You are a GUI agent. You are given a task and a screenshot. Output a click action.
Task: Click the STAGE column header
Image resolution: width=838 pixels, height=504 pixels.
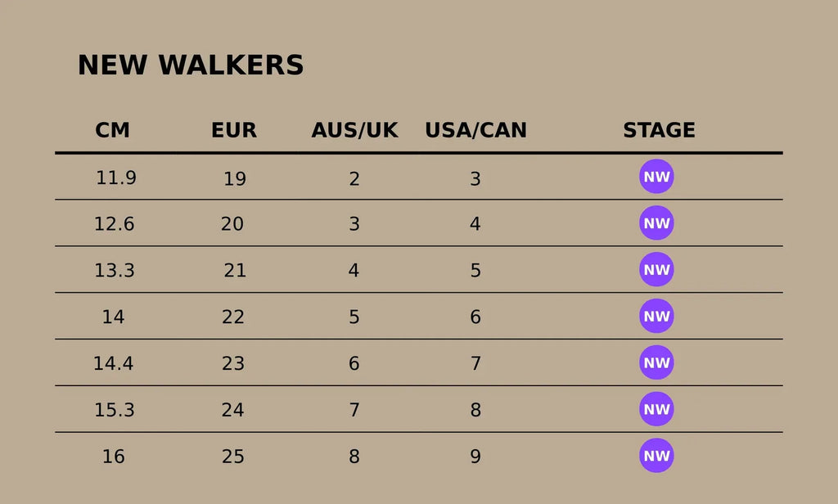[659, 130]
